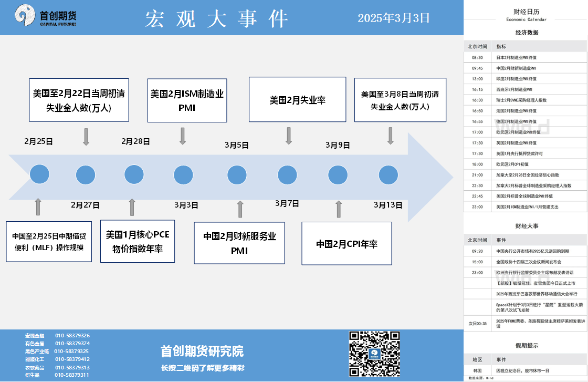Click the down arrow below 美国2月ISM制造业PMI box

coord(183,136)
